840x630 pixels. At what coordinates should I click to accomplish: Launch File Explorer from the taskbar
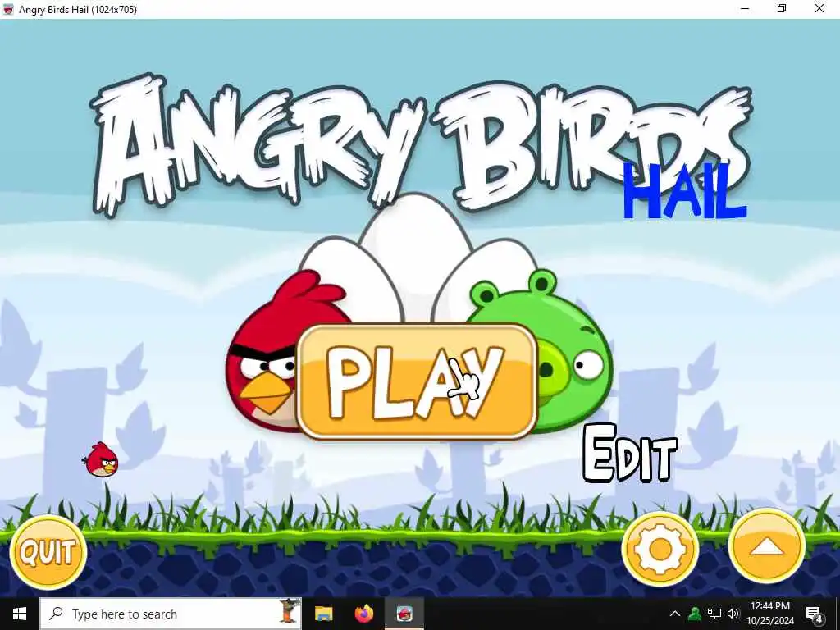(323, 614)
